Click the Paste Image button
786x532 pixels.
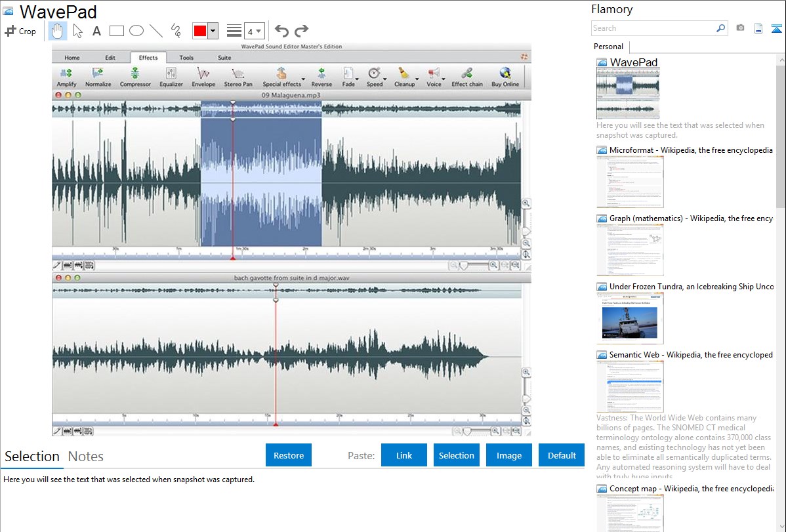tap(509, 455)
